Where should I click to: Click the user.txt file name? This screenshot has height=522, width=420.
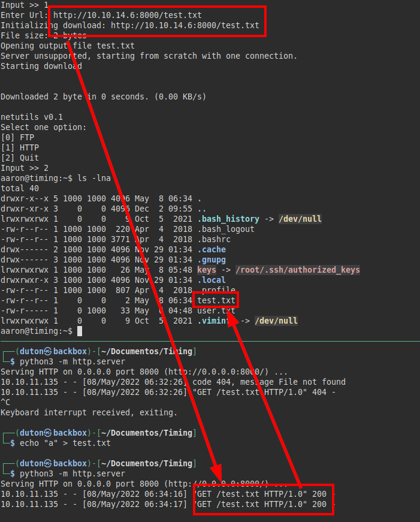pyautogui.click(x=216, y=311)
